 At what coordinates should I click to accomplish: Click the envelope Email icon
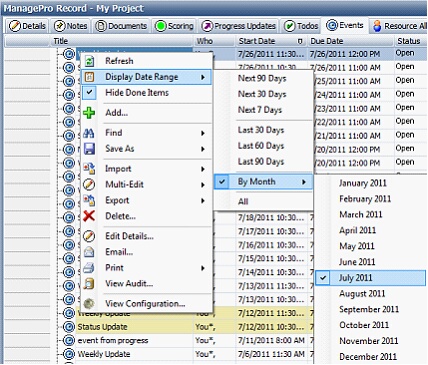[x=89, y=252]
